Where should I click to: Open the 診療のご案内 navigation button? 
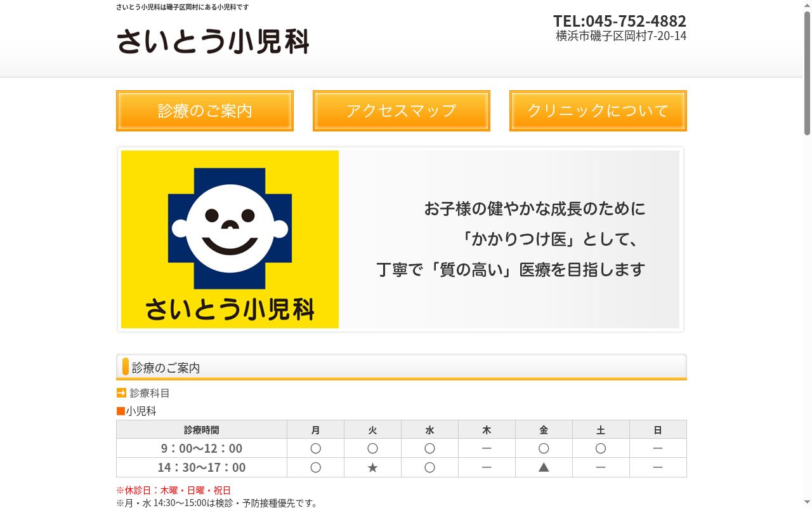[205, 110]
